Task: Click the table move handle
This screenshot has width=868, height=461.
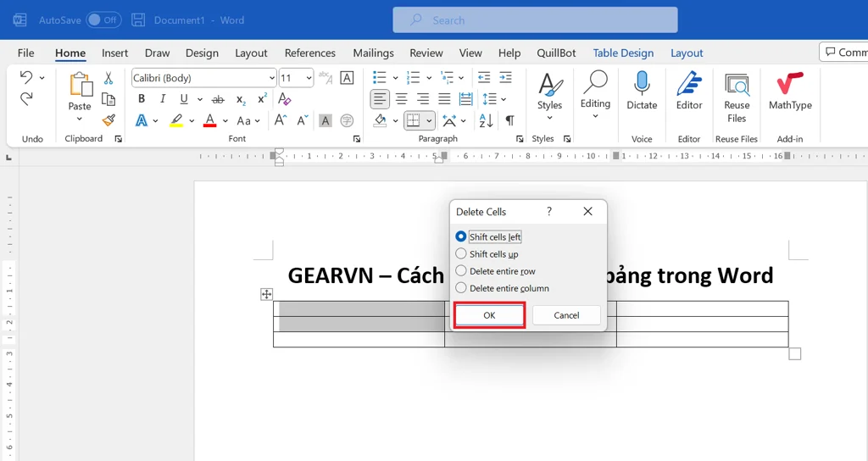Action: tap(266, 294)
